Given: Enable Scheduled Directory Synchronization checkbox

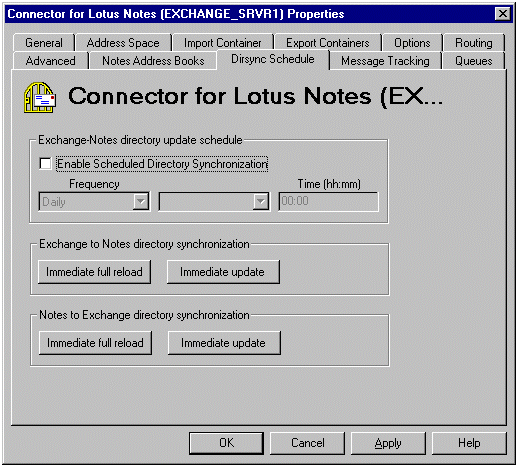Looking at the screenshot, I should point(45,164).
